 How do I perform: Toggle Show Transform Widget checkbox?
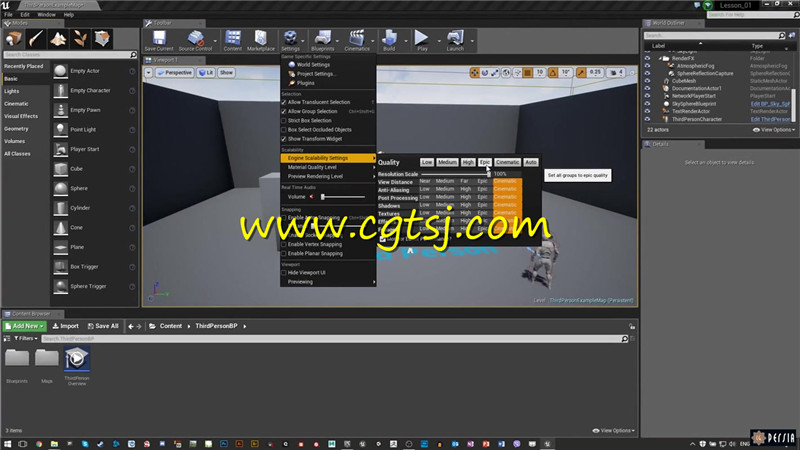point(284,139)
